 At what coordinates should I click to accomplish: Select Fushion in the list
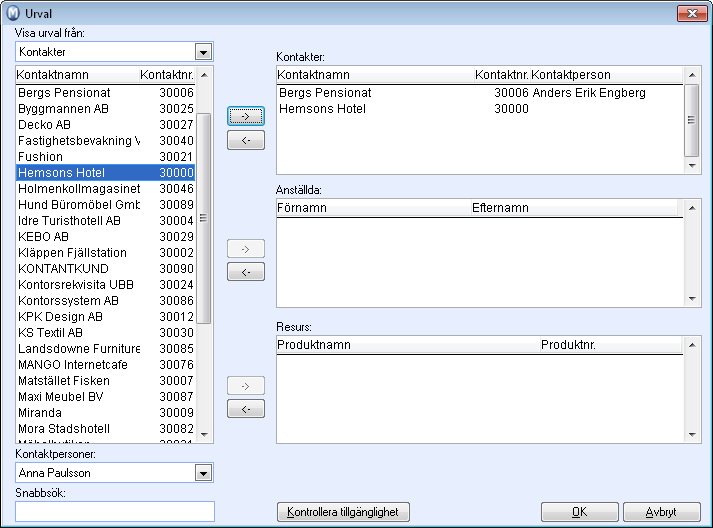pos(105,157)
